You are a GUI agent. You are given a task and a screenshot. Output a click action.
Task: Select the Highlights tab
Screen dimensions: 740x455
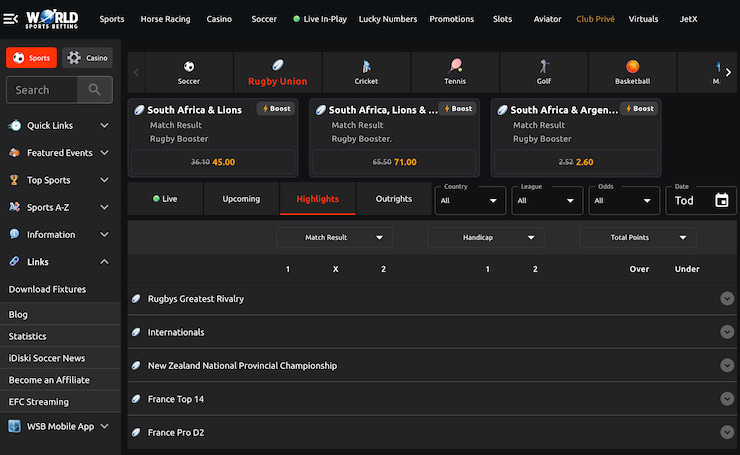point(318,199)
